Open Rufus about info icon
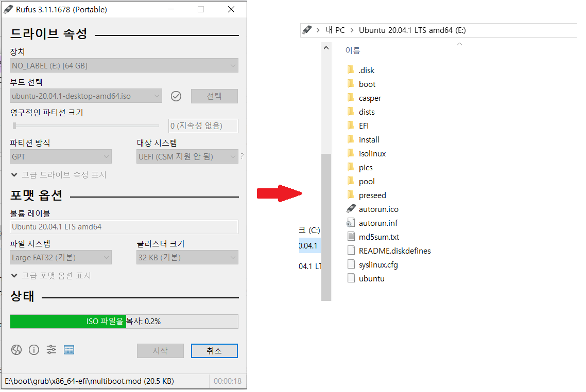Screen dimensions: 586x392 click(34, 350)
